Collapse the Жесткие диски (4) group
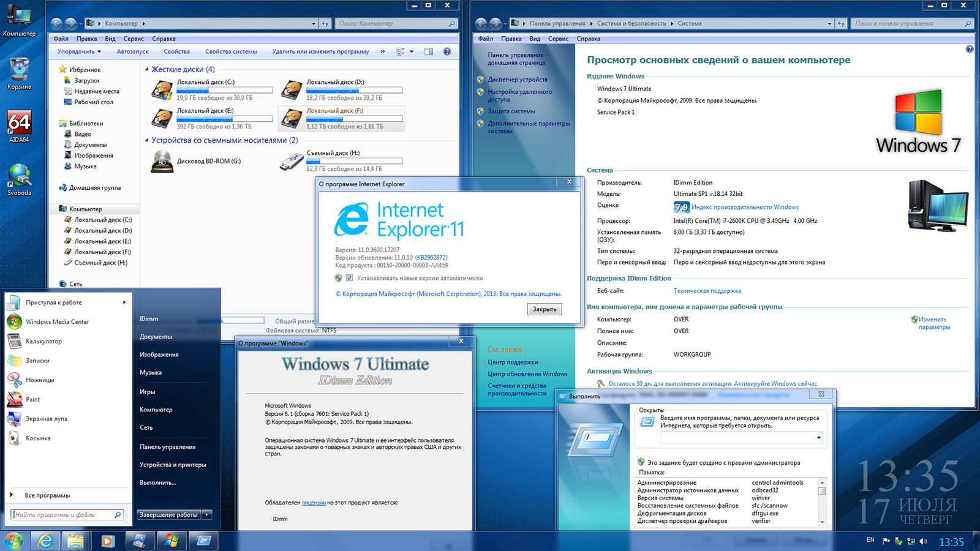This screenshot has height=551, width=980. coord(146,69)
